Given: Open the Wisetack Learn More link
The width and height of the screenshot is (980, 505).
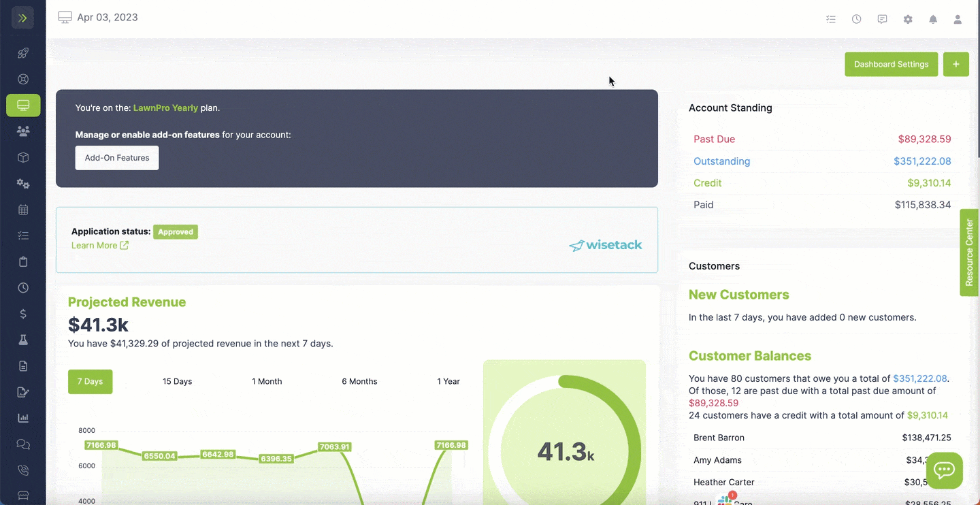Looking at the screenshot, I should [100, 246].
